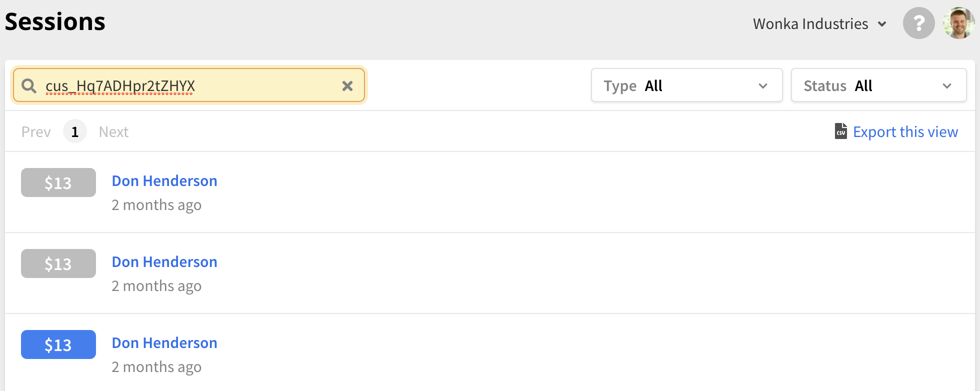Screen dimensions: 980x391
Task: Expand the Wonka Industries account dropdown
Action: 819,24
